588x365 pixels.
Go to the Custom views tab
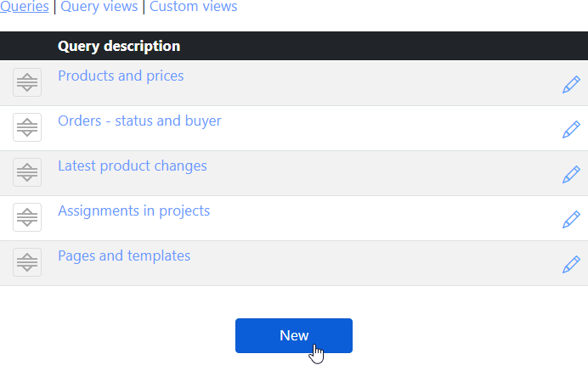pyautogui.click(x=193, y=7)
